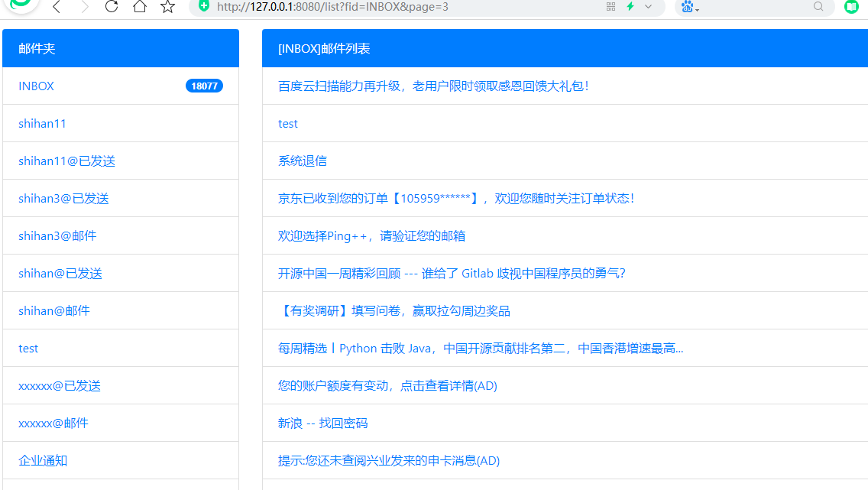View site security shield icon in address bar
Image resolution: width=868 pixels, height=490 pixels.
click(x=204, y=6)
